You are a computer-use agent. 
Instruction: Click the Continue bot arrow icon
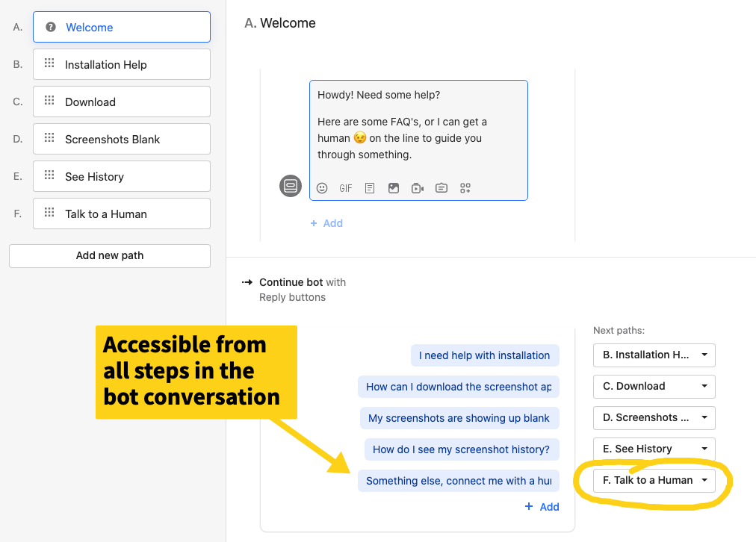pyautogui.click(x=247, y=282)
